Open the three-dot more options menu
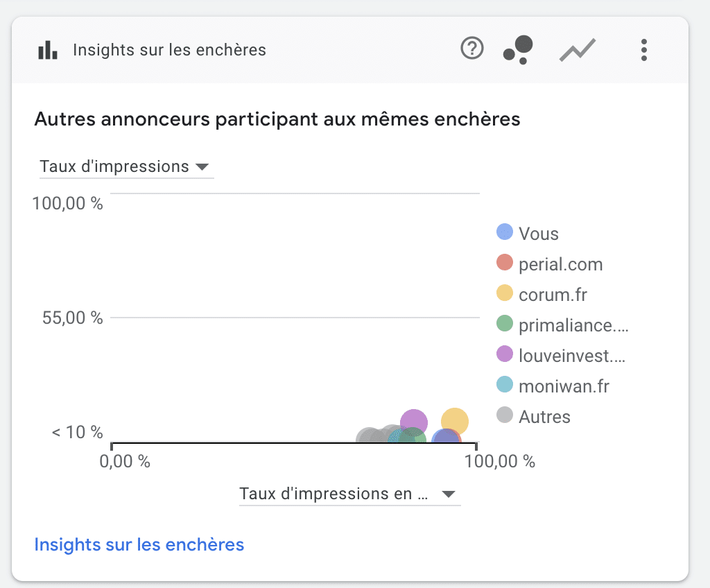 [x=644, y=50]
